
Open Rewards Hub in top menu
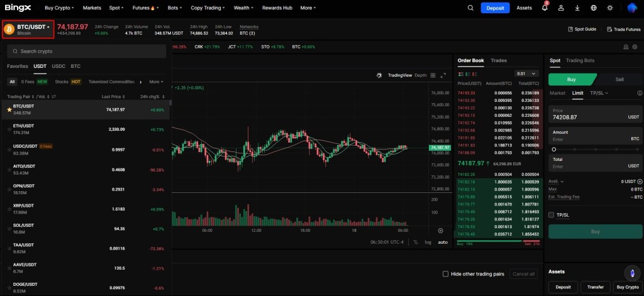[x=277, y=8]
